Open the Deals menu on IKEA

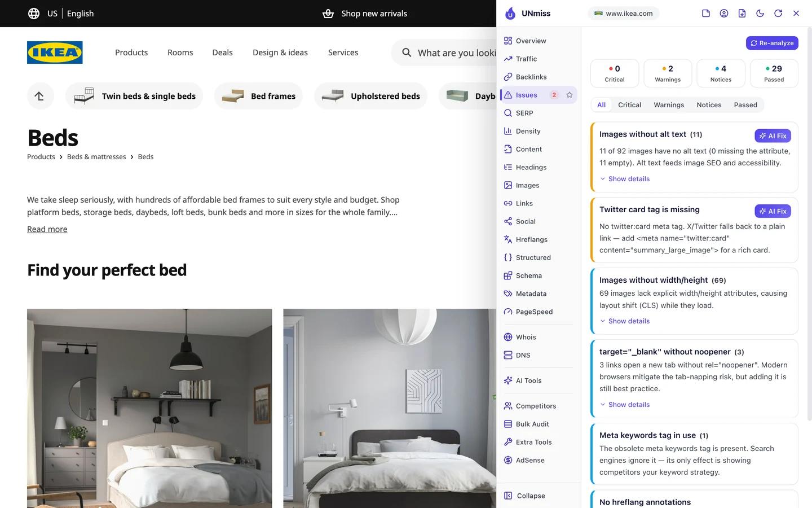pos(222,52)
